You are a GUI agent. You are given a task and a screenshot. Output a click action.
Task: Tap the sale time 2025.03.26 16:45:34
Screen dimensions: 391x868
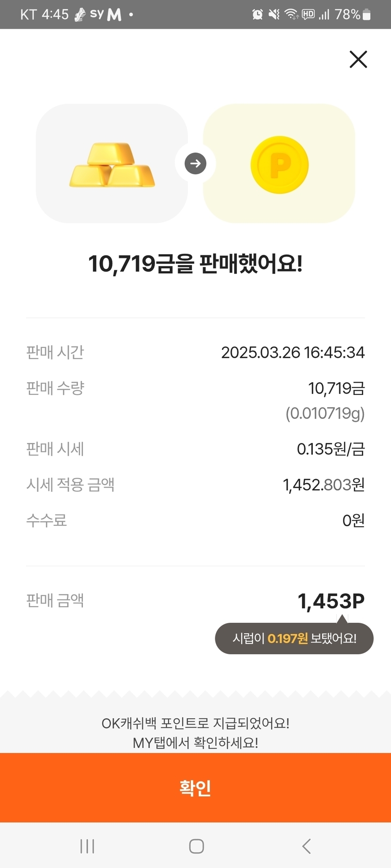click(x=293, y=352)
